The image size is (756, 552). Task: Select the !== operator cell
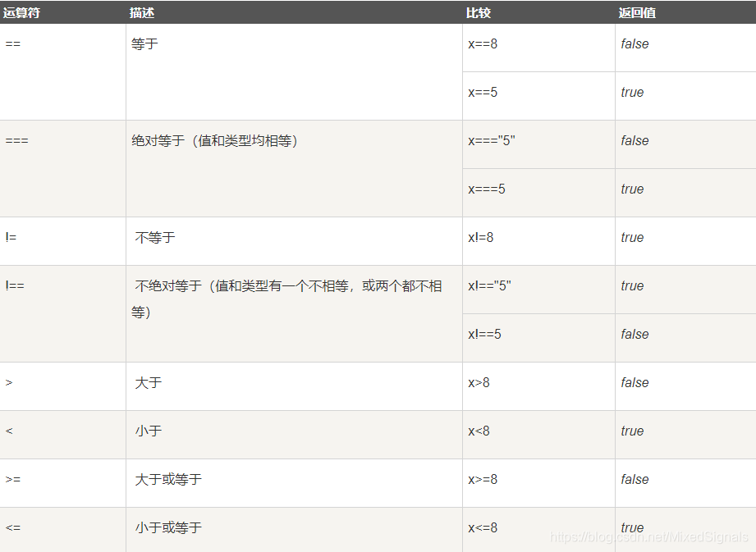(x=62, y=313)
